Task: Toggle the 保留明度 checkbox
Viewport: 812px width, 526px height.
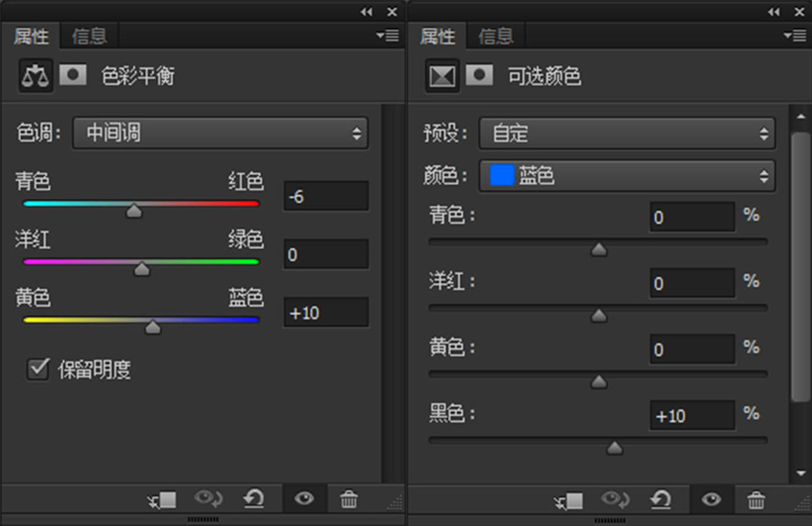Action: point(38,369)
